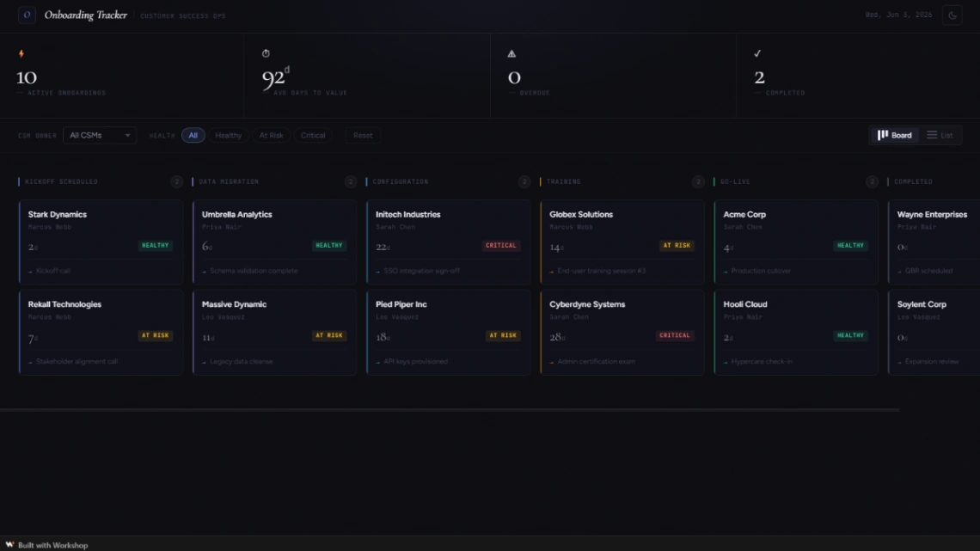Switch to Board view
This screenshot has height=551, width=980.
pos(894,135)
